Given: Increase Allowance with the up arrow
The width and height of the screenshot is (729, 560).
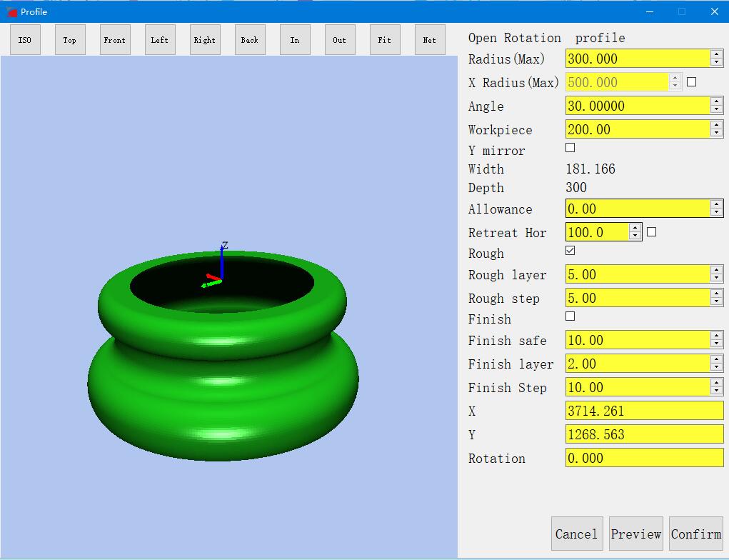Looking at the screenshot, I should tap(716, 205).
